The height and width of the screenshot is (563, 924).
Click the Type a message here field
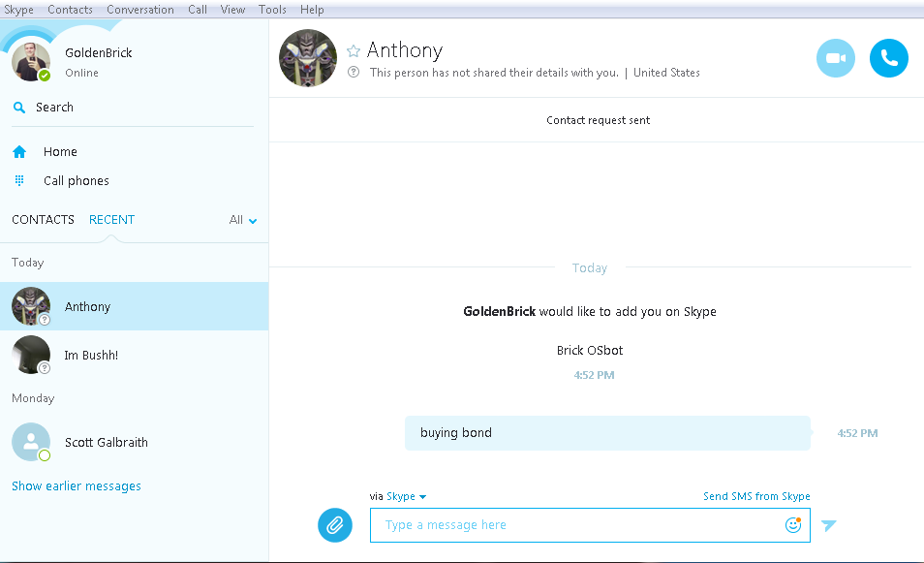(x=590, y=524)
